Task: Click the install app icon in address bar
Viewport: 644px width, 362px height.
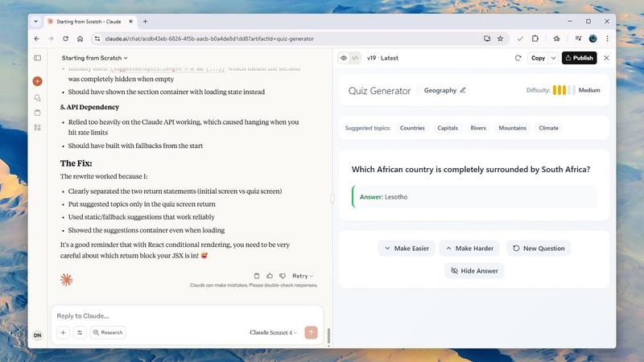Action: (x=487, y=39)
